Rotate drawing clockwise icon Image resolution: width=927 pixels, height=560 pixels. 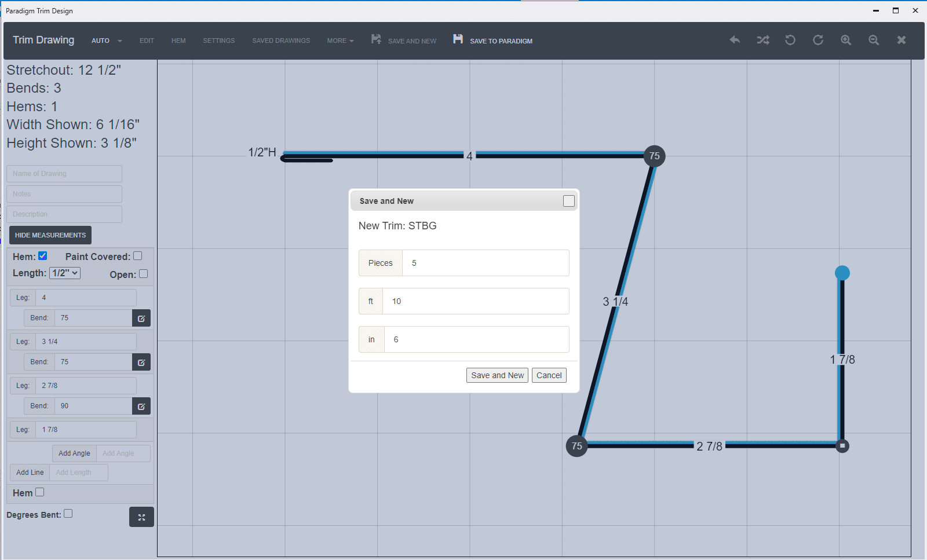click(818, 40)
